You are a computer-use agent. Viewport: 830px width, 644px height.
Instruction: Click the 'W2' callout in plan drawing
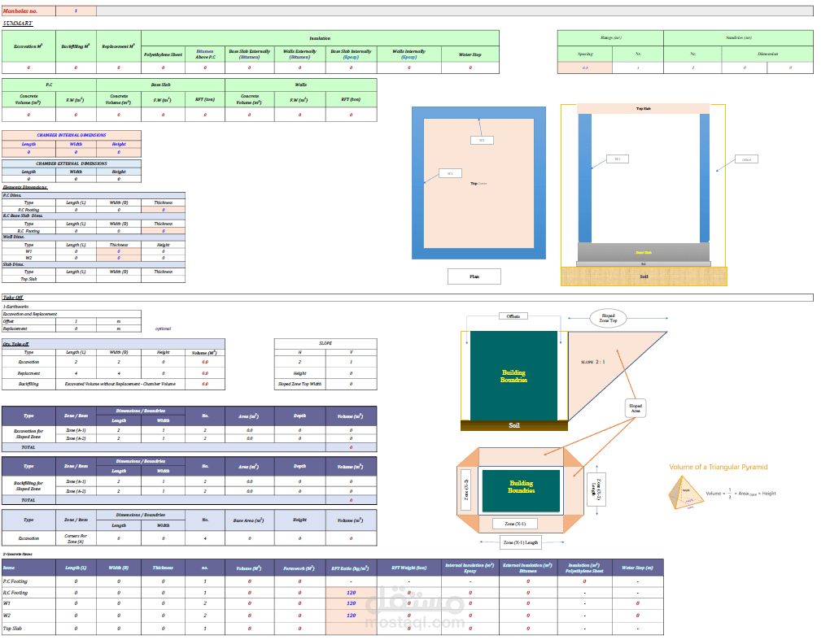[x=482, y=140]
